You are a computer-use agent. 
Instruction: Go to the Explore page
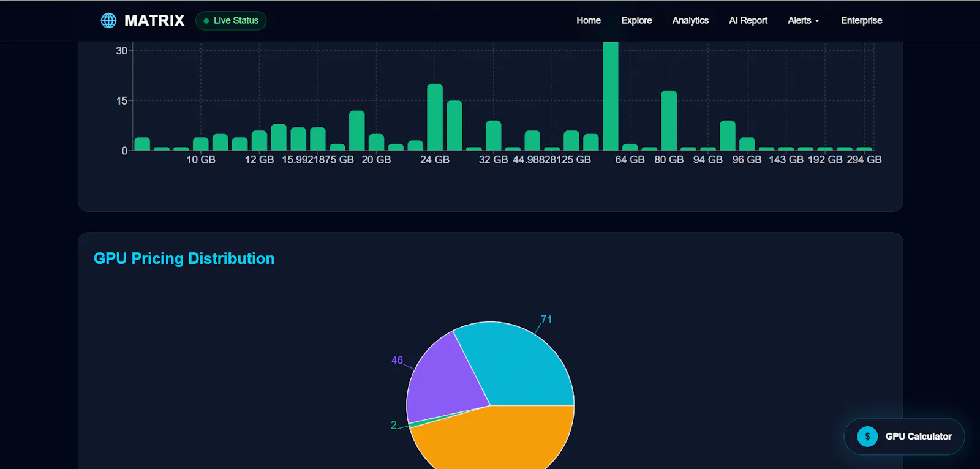[636, 20]
